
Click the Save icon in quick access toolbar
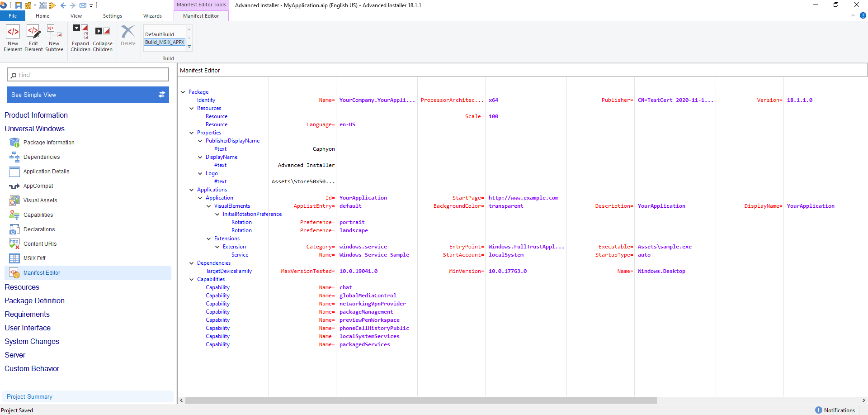(18, 5)
